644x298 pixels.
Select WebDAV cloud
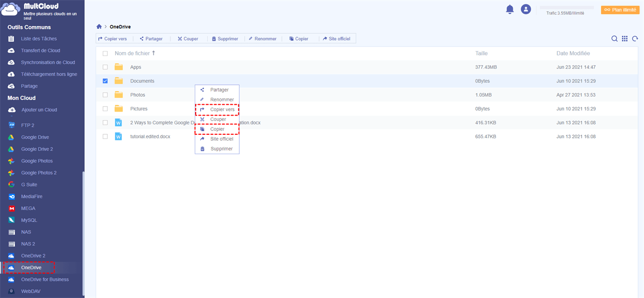point(31,292)
